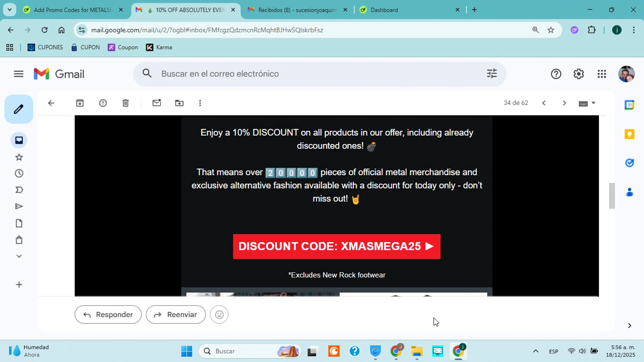Screen dimensions: 644x362
Task: Open CUPON bookmark
Action: coord(85,47)
